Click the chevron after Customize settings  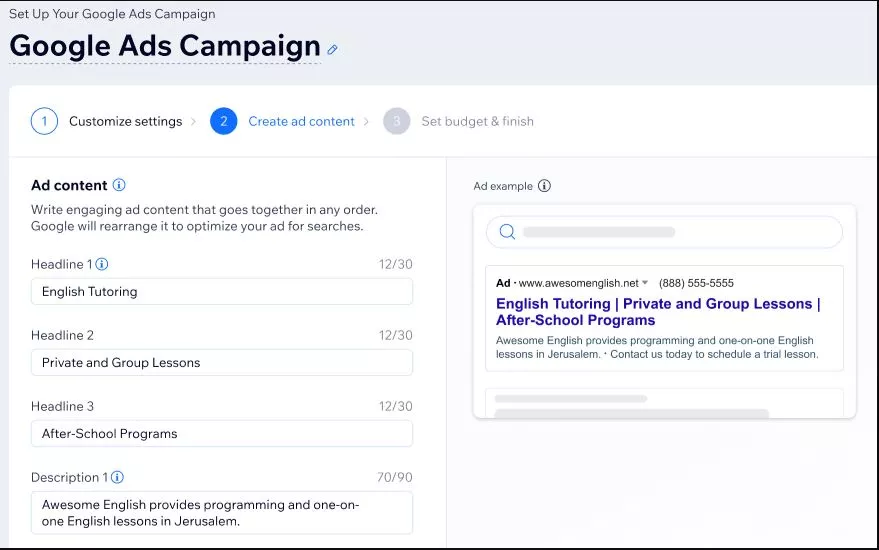click(193, 122)
